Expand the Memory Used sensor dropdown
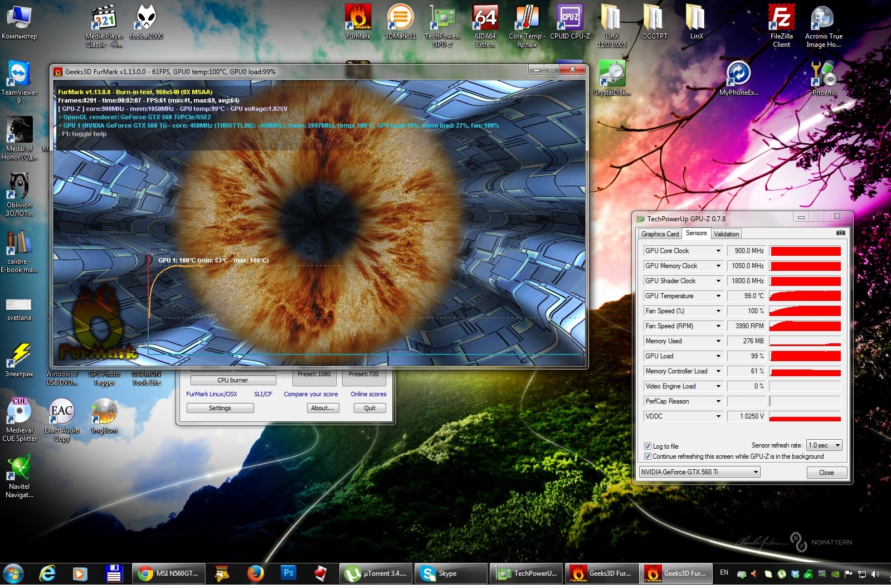This screenshot has height=588, width=891. pyautogui.click(x=718, y=341)
